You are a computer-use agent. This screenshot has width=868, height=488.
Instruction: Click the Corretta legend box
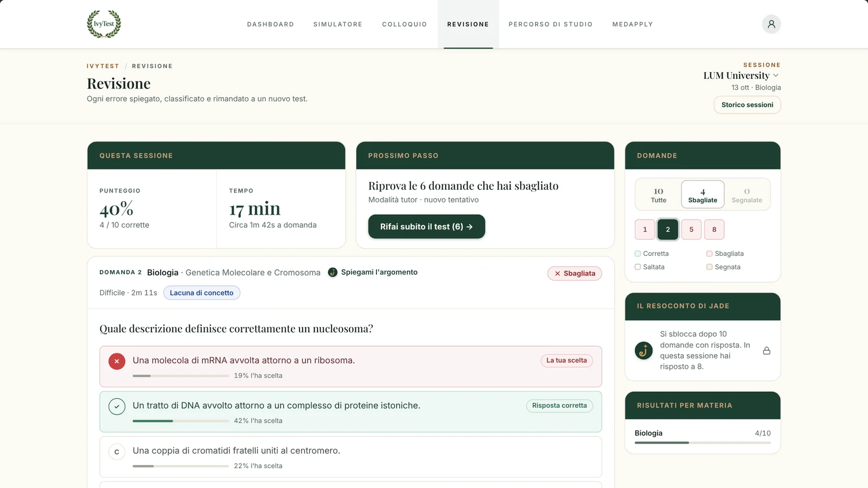point(638,253)
